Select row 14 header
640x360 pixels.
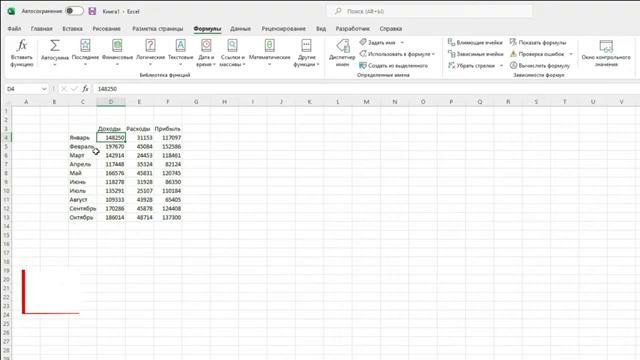click(x=6, y=226)
